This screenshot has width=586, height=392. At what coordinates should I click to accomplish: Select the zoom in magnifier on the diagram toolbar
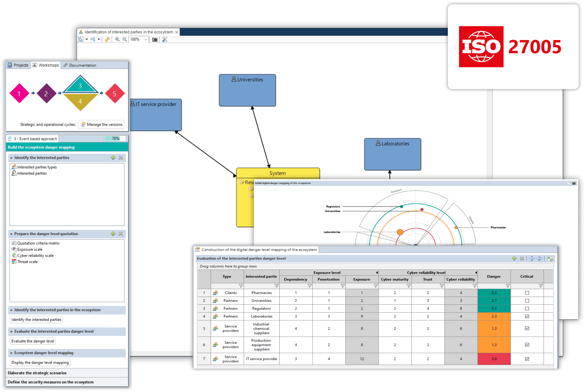pos(117,39)
